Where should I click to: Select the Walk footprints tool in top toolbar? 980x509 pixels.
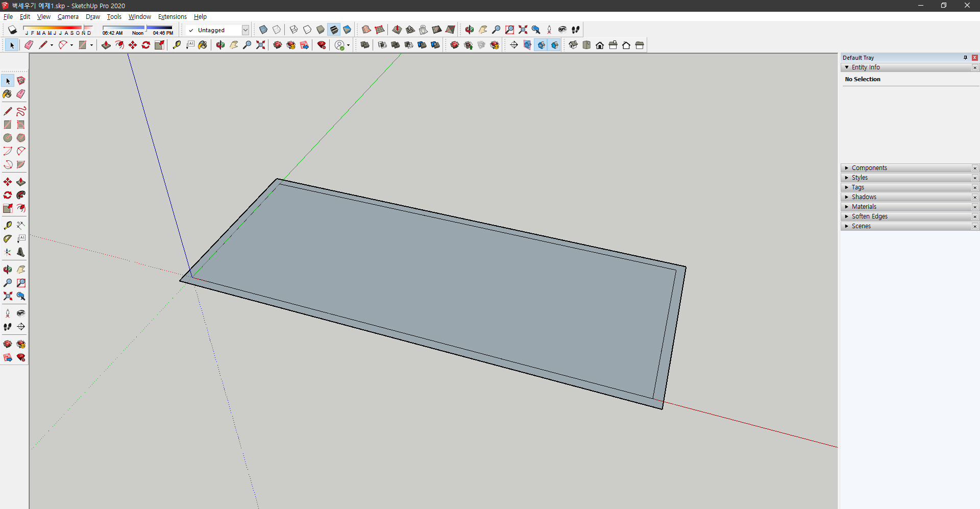pyautogui.click(x=576, y=30)
